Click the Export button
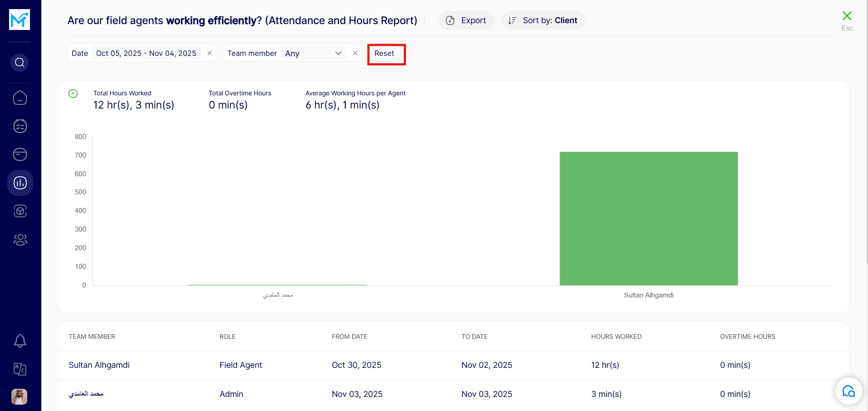 [x=466, y=20]
